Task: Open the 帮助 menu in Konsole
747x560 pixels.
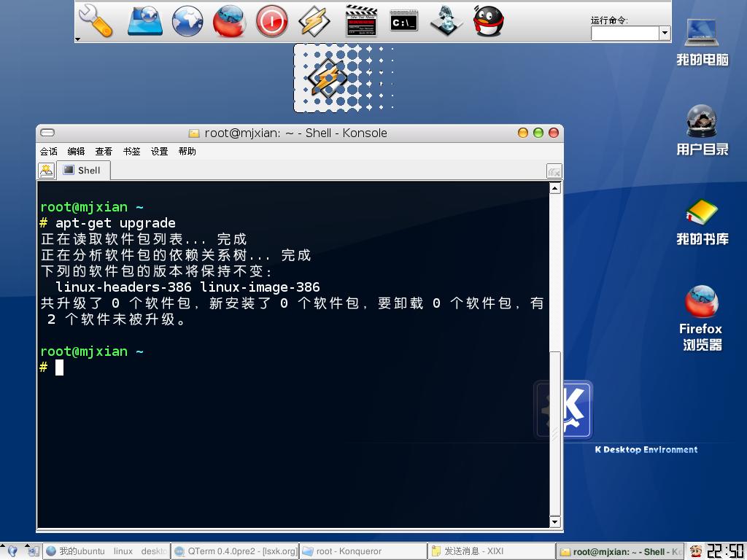Action: pos(187,152)
